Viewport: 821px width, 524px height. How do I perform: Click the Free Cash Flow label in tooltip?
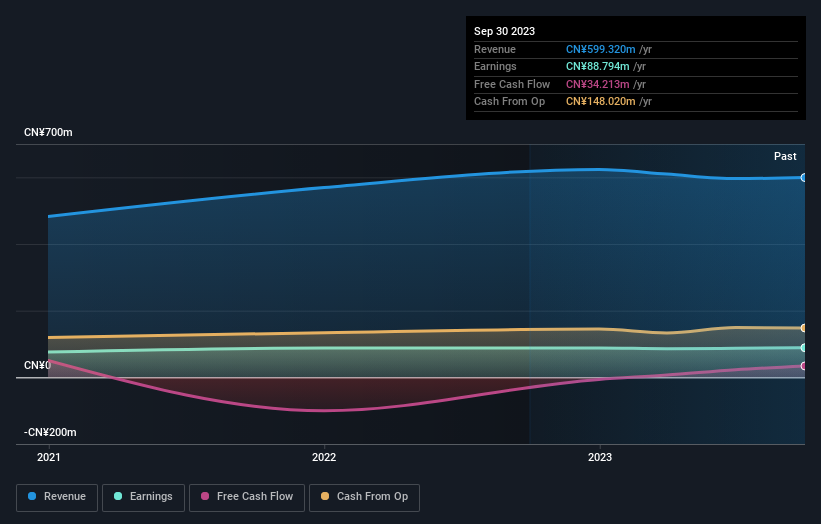click(x=512, y=84)
